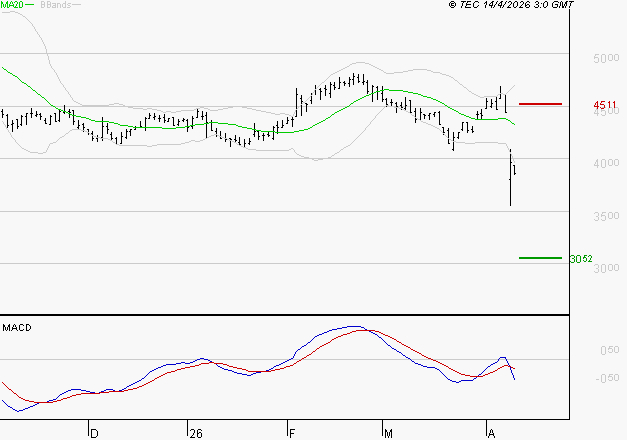
Task: Click the 3000 price axis label
Action: pyautogui.click(x=606, y=268)
